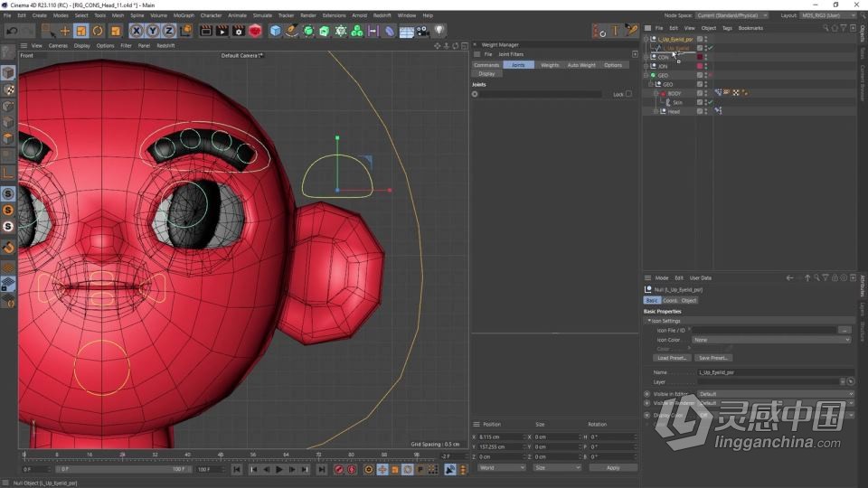Screen dimensions: 868x488
Task: Click Save Preset button
Action: point(713,358)
